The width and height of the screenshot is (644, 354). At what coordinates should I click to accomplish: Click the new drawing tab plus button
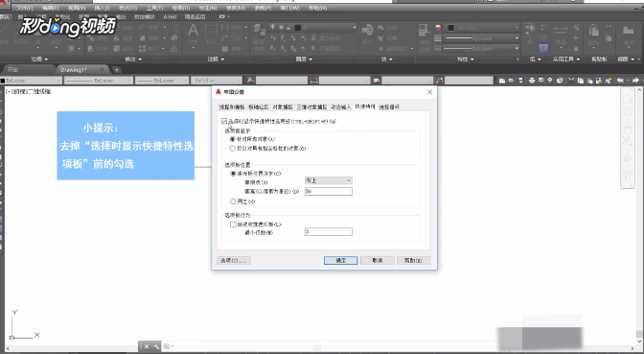117,69
